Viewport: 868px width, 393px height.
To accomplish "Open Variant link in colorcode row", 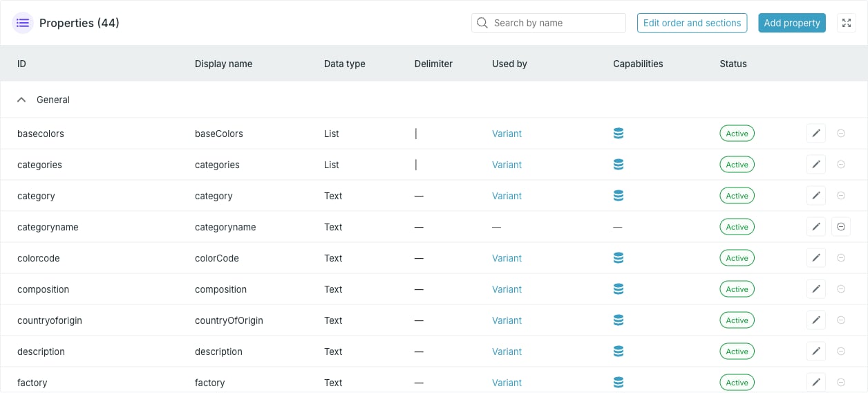I will coord(507,258).
